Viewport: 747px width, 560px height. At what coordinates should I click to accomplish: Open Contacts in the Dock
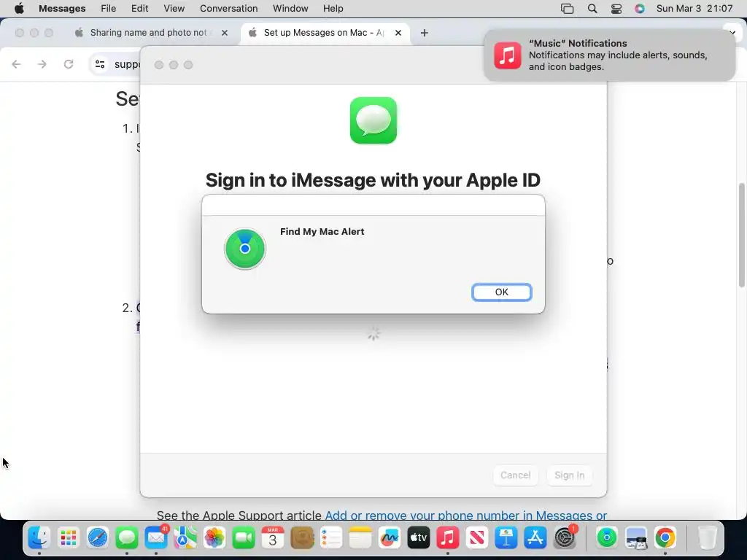click(x=302, y=538)
